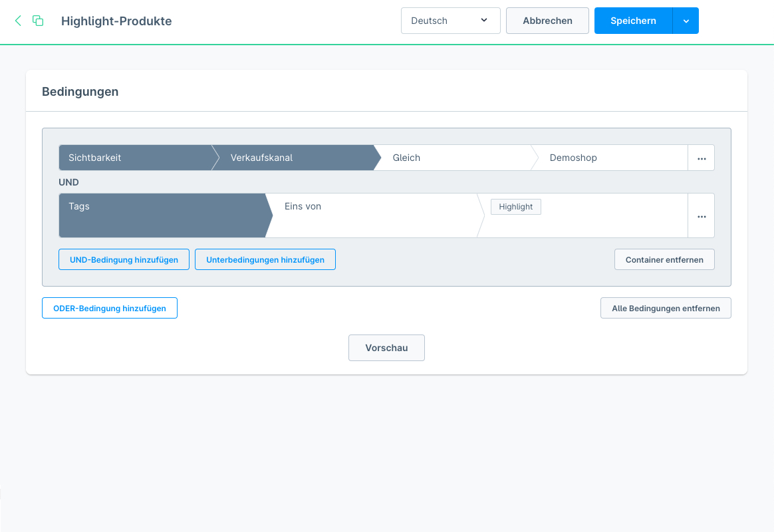
Task: Remove the container via Container entfernen
Action: click(x=664, y=259)
